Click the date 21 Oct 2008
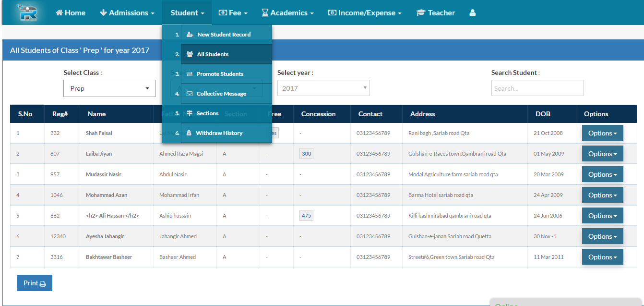The height and width of the screenshot is (306, 644). pos(548,133)
